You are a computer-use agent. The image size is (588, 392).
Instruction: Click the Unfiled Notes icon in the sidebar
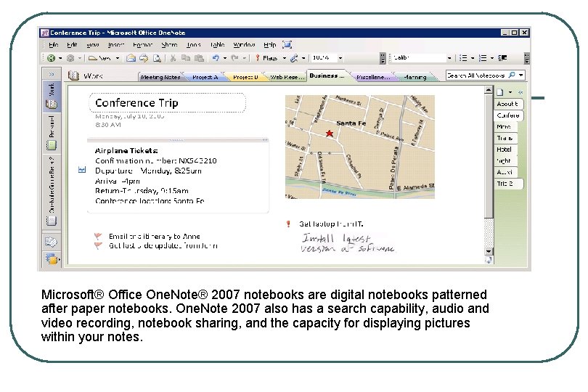tap(51, 242)
